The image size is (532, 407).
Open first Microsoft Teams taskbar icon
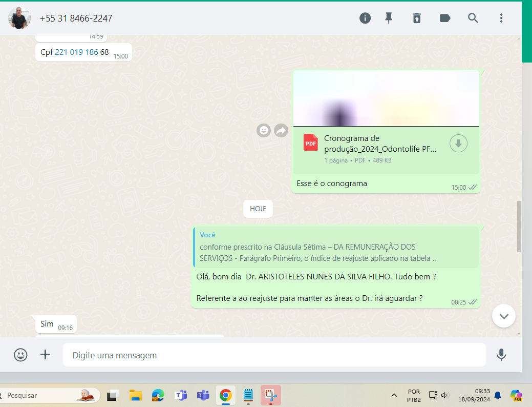click(181, 395)
